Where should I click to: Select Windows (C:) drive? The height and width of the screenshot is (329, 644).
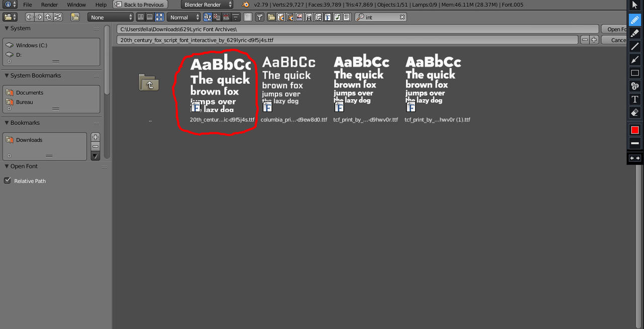coord(50,45)
